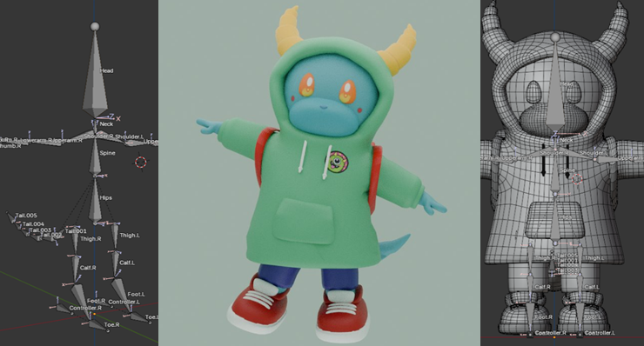The image size is (644, 346).
Task: Select the Foot.R label in wireframe viewport
Action: pyautogui.click(x=544, y=317)
